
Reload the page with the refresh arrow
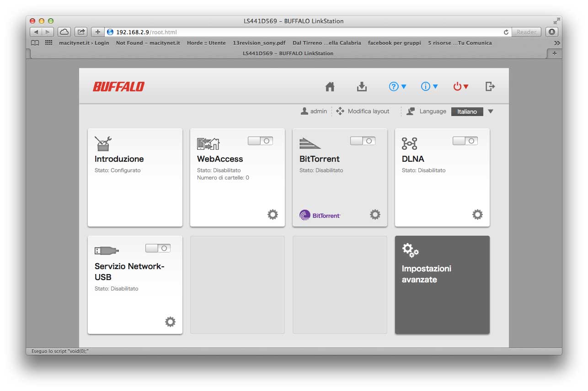(x=506, y=32)
